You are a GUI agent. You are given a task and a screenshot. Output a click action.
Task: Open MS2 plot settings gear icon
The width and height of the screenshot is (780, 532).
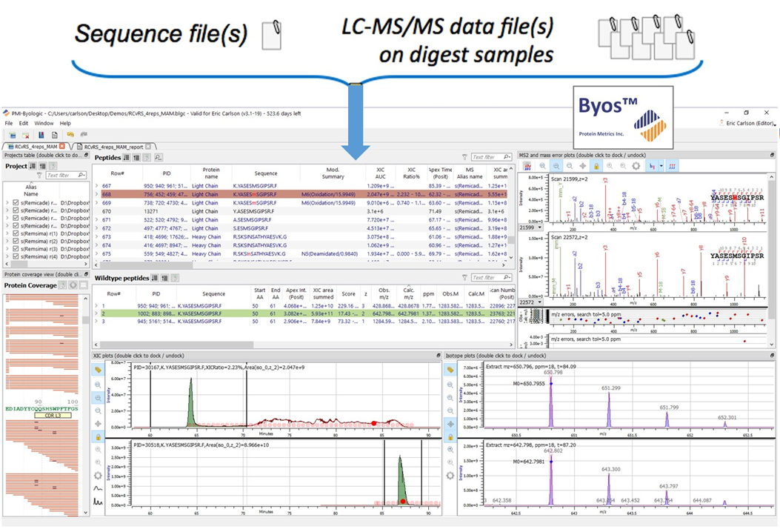pyautogui.click(x=636, y=167)
